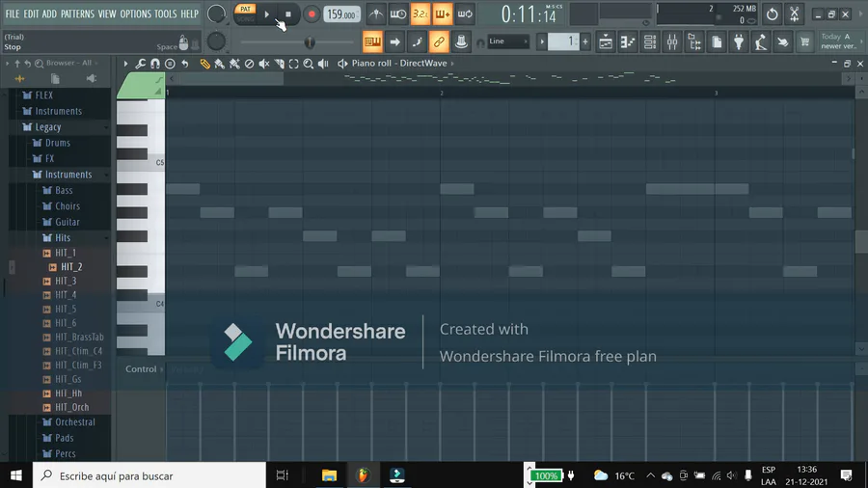Select the Zoom tool in piano roll
The height and width of the screenshot is (488, 868).
click(x=309, y=64)
